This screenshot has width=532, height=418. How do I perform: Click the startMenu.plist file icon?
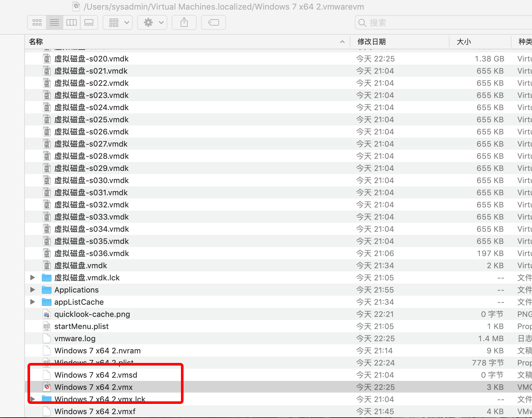click(x=47, y=326)
